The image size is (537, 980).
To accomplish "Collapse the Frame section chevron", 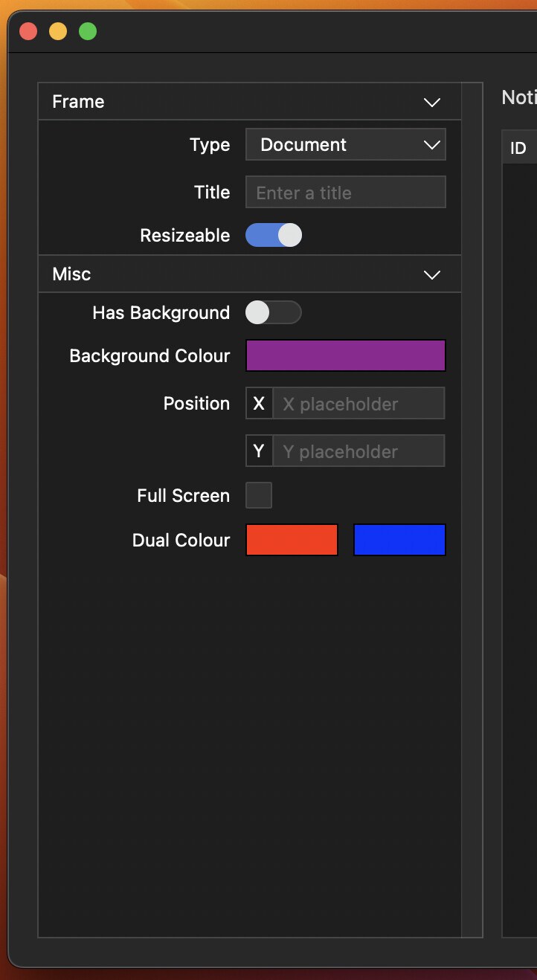I will point(432,102).
